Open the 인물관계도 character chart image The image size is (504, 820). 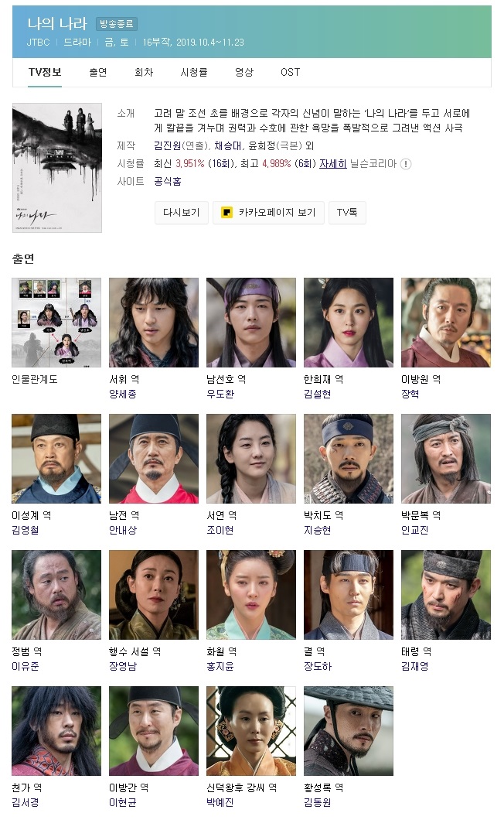56,322
